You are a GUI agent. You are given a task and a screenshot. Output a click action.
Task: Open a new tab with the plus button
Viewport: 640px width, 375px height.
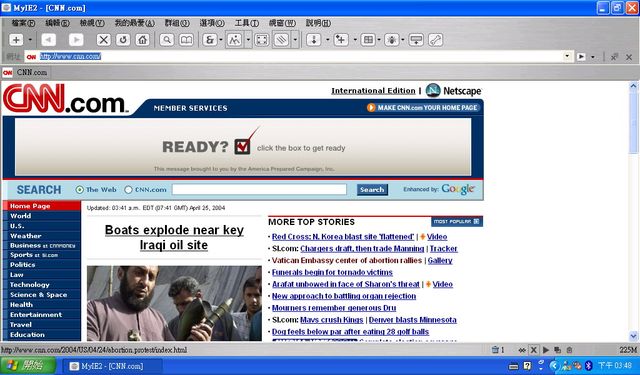coord(16,40)
